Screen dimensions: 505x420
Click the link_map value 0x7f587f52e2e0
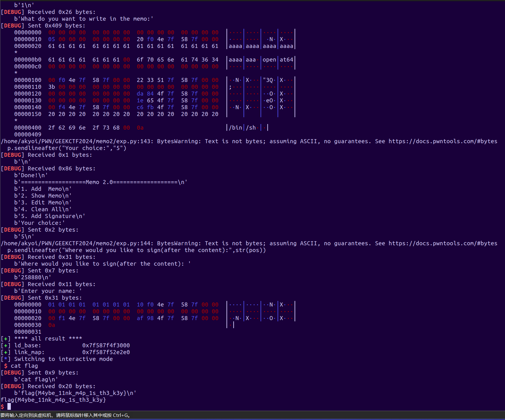pyautogui.click(x=106, y=352)
